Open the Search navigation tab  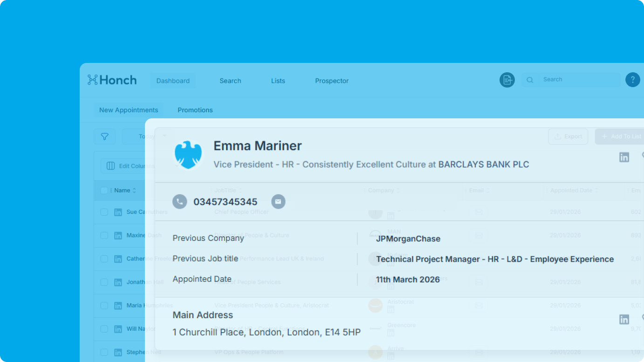[x=230, y=81]
